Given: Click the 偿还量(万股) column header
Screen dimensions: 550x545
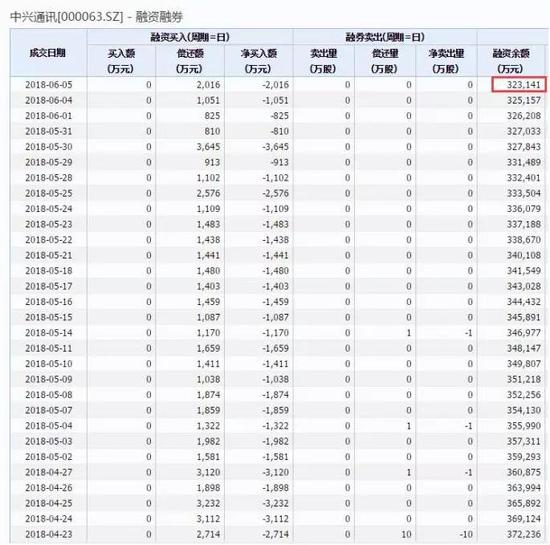Looking at the screenshot, I should [x=385, y=61].
